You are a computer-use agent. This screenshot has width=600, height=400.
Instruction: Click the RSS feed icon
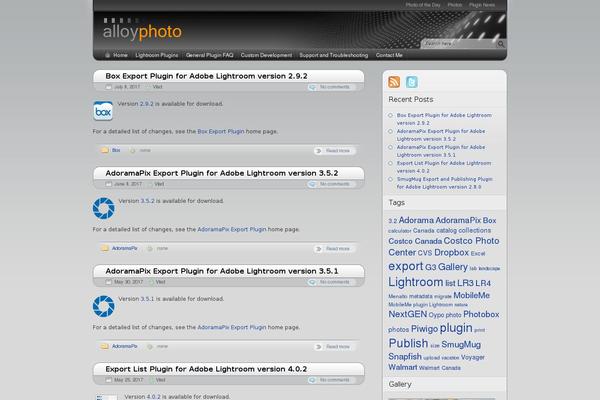pos(394,82)
